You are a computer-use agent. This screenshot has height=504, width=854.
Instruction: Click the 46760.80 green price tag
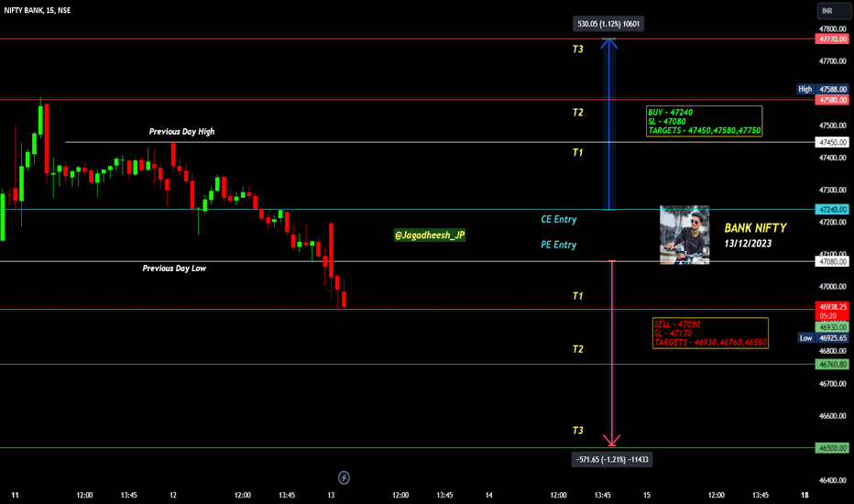[x=832, y=364]
